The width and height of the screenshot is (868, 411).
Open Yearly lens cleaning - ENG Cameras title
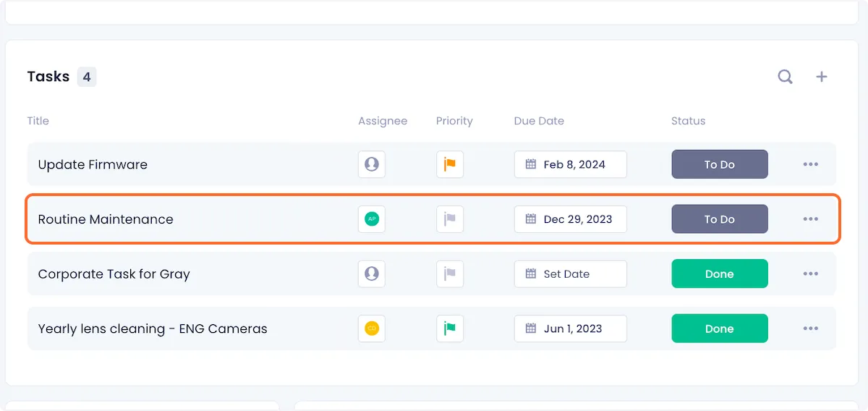[153, 329]
